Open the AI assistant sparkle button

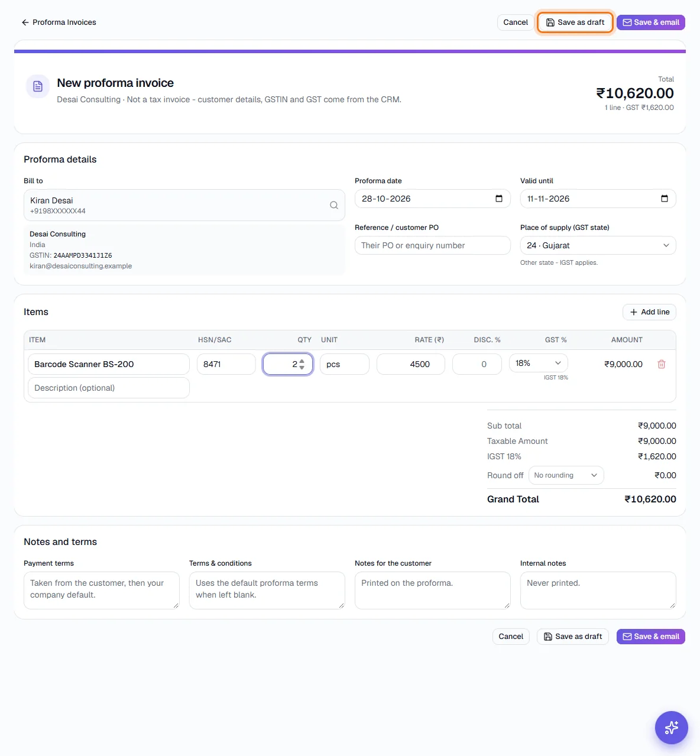[x=672, y=728]
